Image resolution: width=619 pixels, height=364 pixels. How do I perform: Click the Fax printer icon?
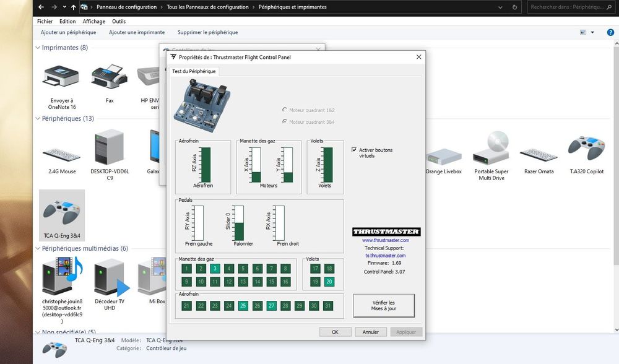109,79
